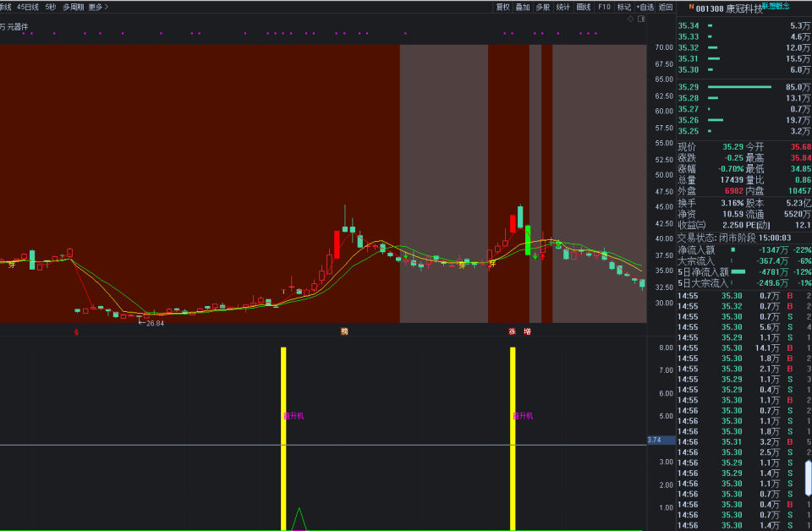812x531 pixels.
Task: Select the 35.30 ask price row
Action: (744, 69)
